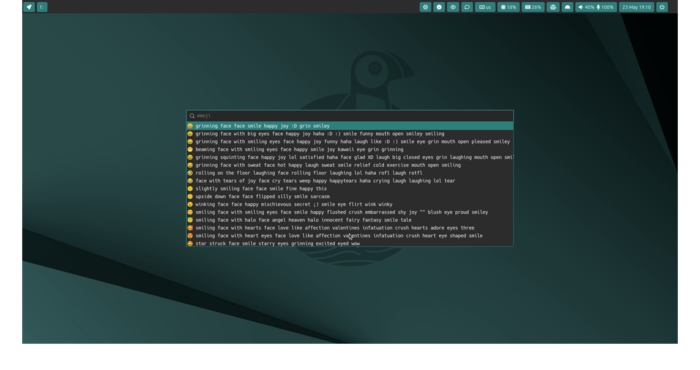Click the keyboard layout 'us' indicator

485,7
